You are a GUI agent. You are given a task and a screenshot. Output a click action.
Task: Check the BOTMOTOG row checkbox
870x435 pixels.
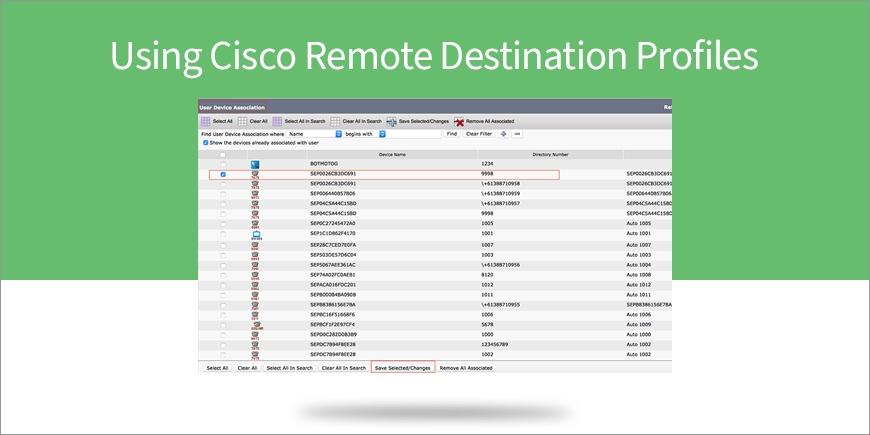(x=223, y=164)
